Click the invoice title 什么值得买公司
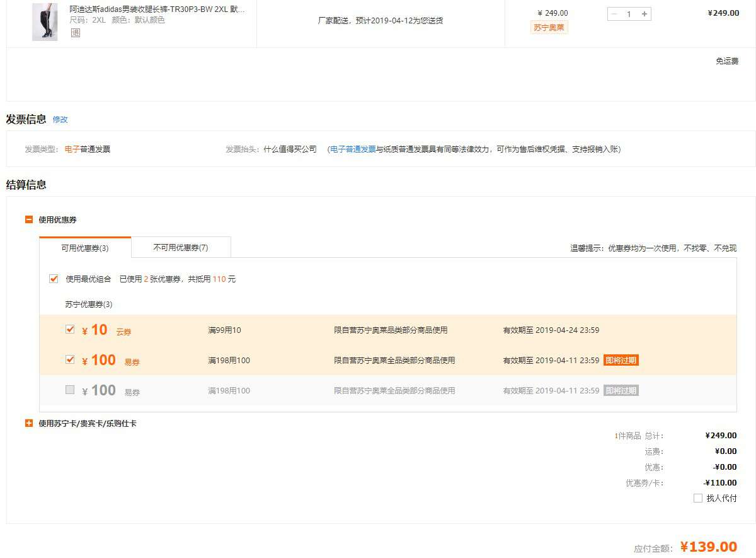The height and width of the screenshot is (558, 756). tap(290, 149)
